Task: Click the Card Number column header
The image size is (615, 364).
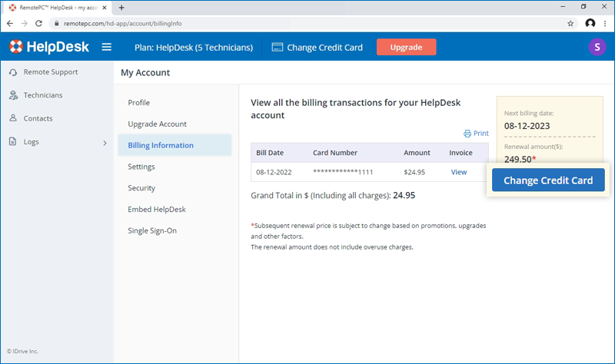Action: point(335,153)
